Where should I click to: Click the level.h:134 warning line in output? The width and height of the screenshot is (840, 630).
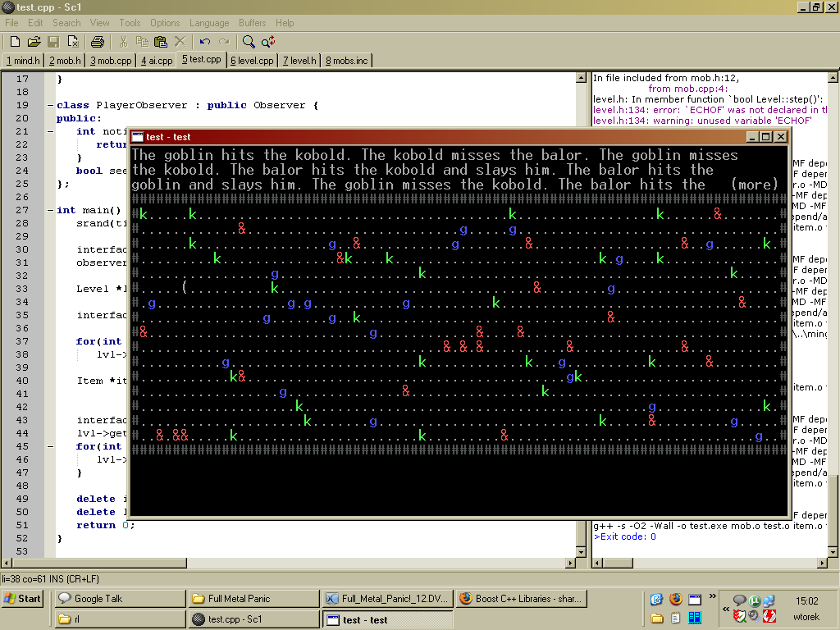702,121
